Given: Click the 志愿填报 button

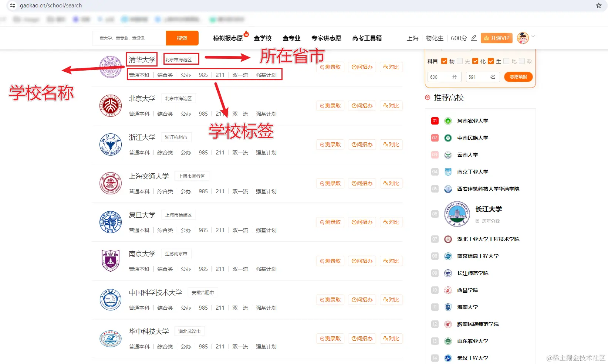Looking at the screenshot, I should point(518,77).
